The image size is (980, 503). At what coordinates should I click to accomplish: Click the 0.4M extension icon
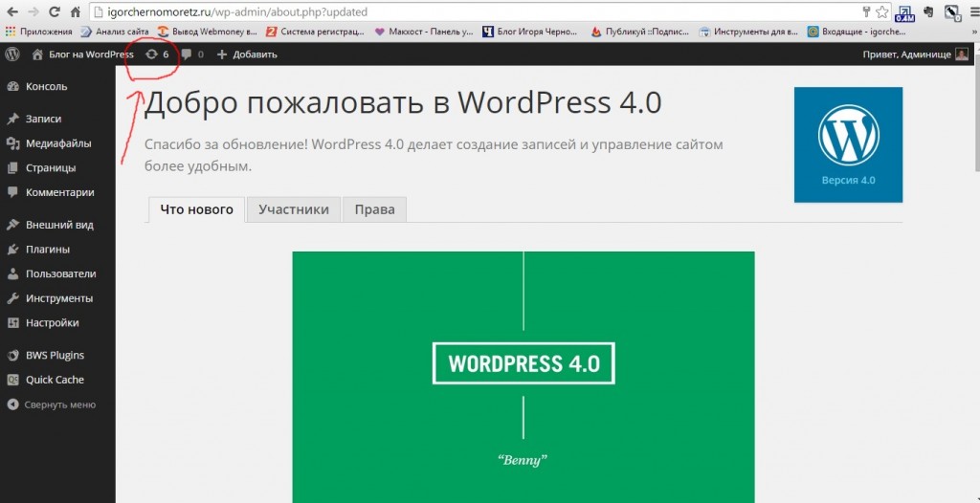(904, 12)
